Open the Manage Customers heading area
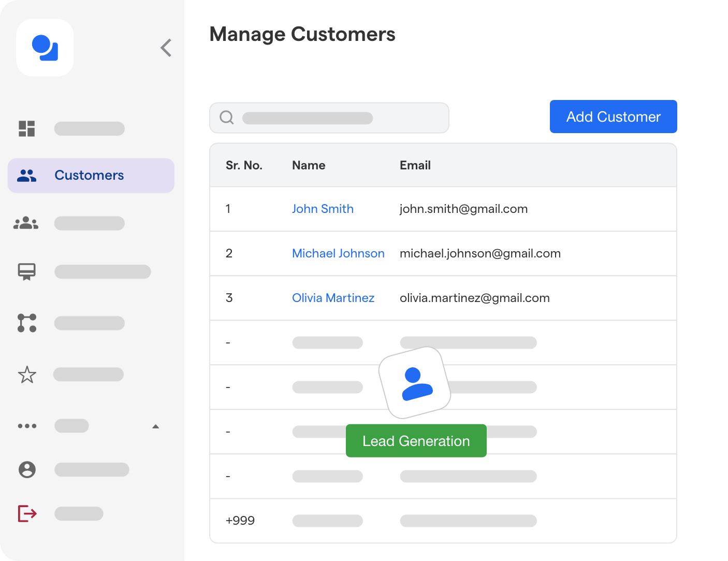The width and height of the screenshot is (728, 561). pos(302,34)
